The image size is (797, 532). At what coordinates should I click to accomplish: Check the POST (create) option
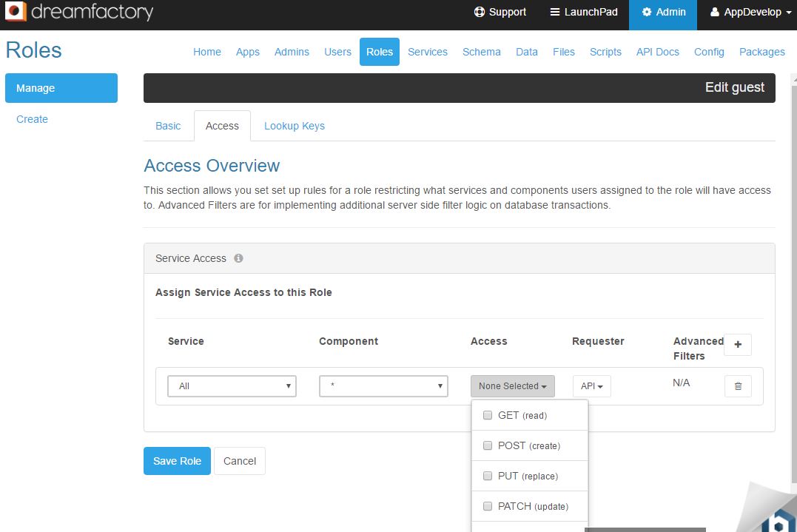pos(488,445)
